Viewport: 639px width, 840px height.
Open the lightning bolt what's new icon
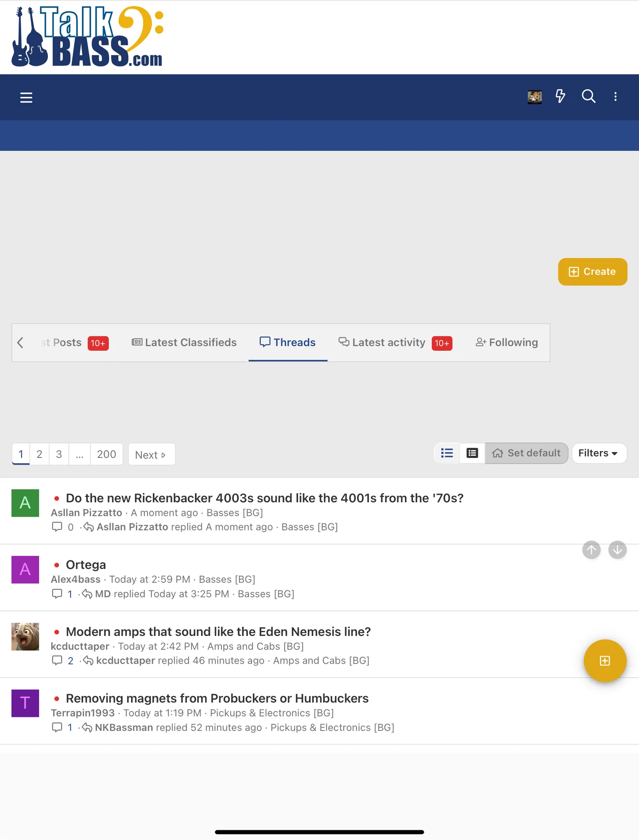[x=560, y=97]
